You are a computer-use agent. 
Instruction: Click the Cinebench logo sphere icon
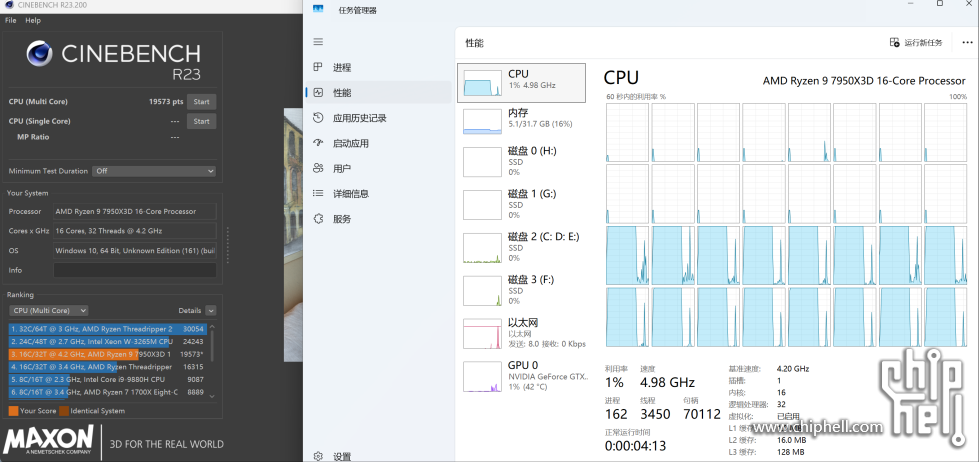[40, 54]
